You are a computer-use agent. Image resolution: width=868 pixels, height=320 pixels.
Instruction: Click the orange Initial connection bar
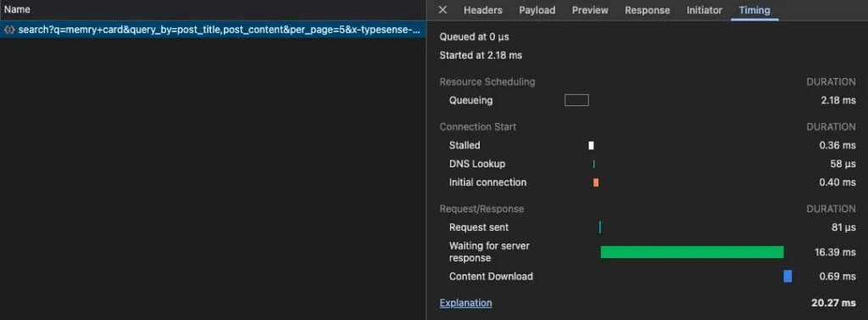coord(596,182)
